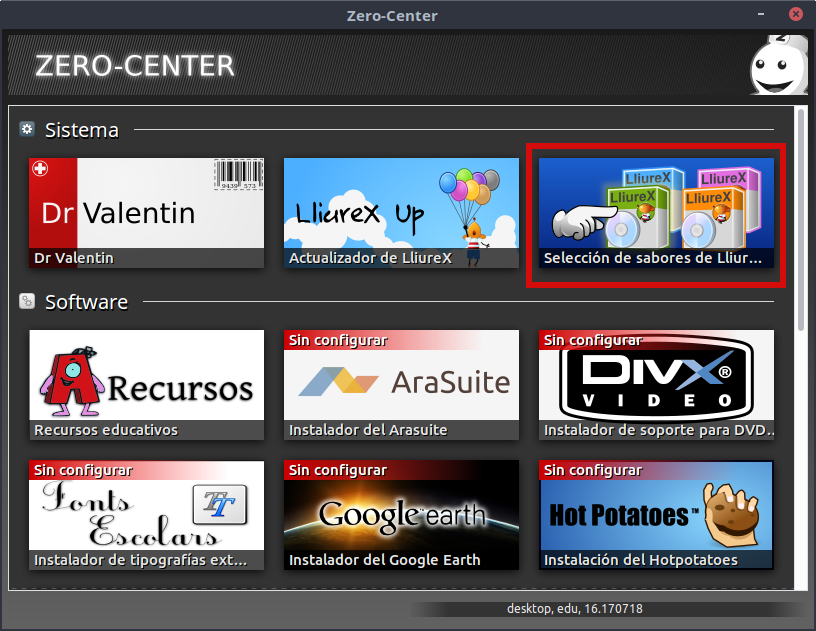Start Hot Potatoes installation

[656, 512]
